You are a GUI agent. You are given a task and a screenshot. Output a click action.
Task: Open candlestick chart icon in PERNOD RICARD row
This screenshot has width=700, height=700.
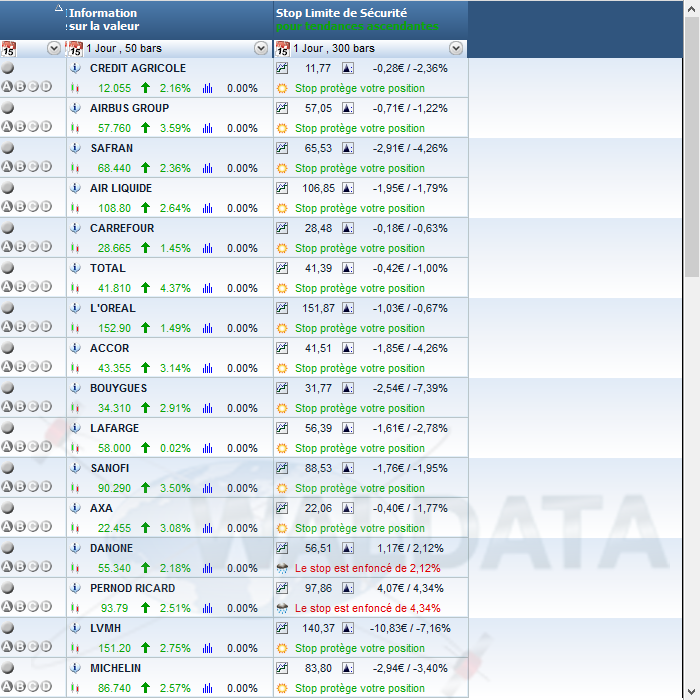[x=75, y=608]
